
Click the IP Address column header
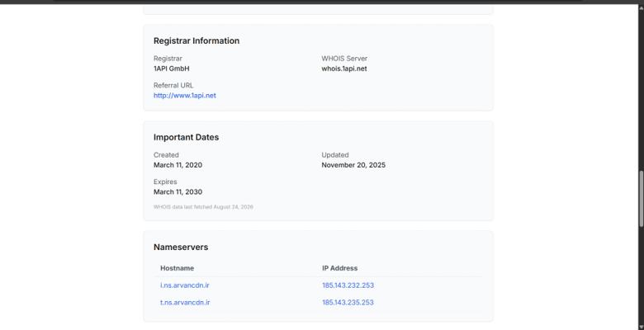(x=339, y=268)
